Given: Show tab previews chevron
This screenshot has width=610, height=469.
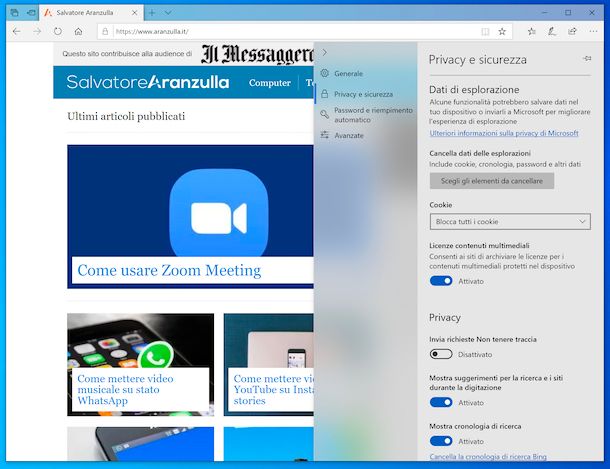Looking at the screenshot, I should (168, 13).
